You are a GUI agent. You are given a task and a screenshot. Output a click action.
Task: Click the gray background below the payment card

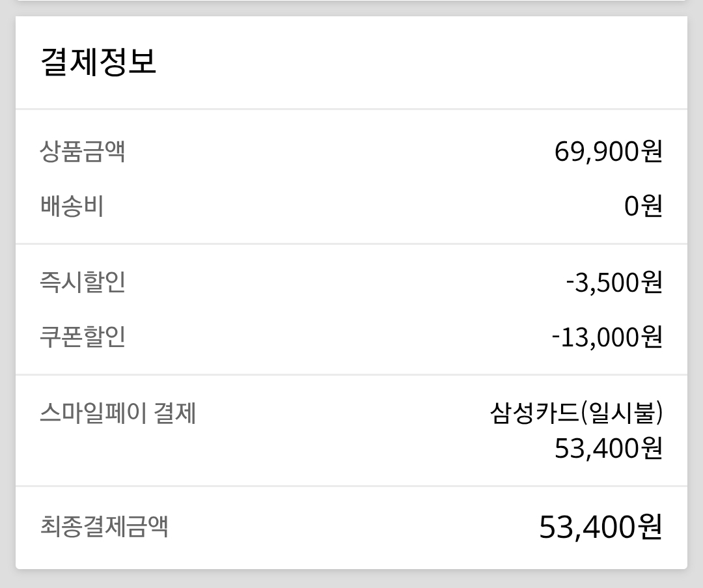pos(351,580)
